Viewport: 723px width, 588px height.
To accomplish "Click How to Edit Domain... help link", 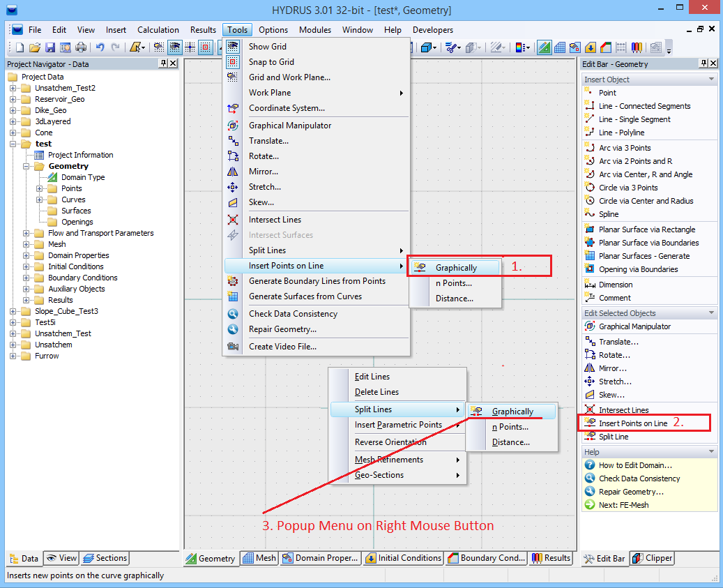I will [x=635, y=465].
